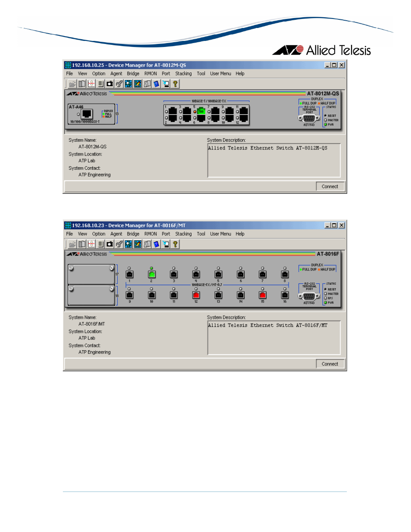Click monitor toolbar icon beside help in AT-8012M-QS window
411x532 pixels.
click(166, 84)
